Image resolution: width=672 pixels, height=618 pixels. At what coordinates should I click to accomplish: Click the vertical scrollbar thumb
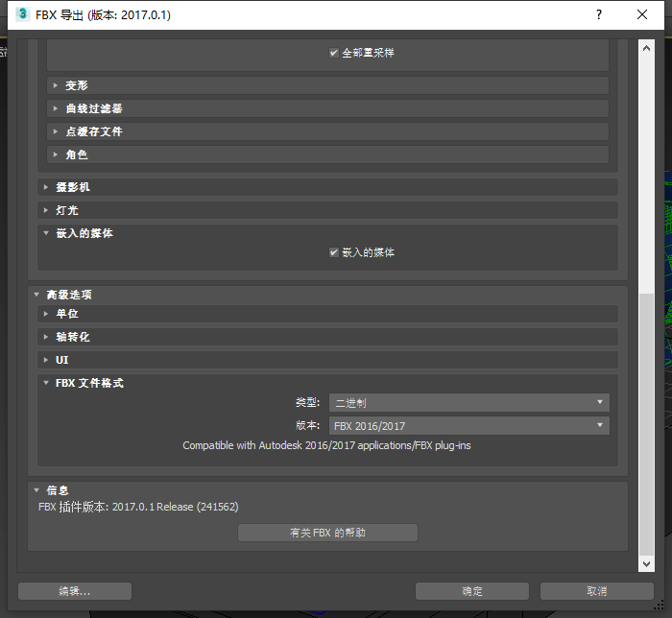tap(646, 424)
